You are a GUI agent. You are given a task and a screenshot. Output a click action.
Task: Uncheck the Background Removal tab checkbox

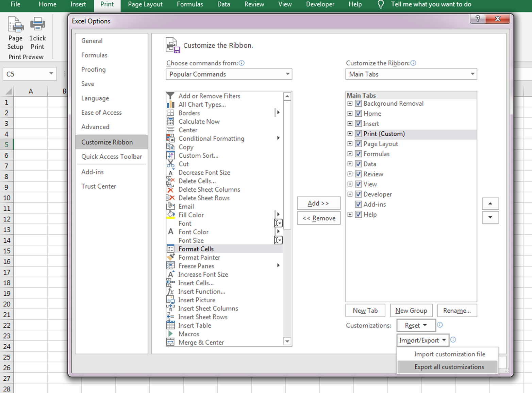click(x=359, y=103)
